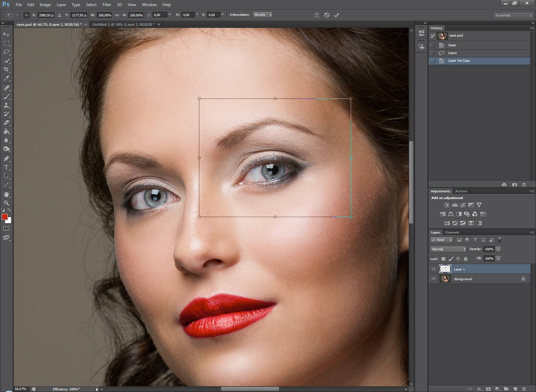The image size is (536, 392).
Task: Hide Layer 1 visibility eye
Action: point(433,269)
